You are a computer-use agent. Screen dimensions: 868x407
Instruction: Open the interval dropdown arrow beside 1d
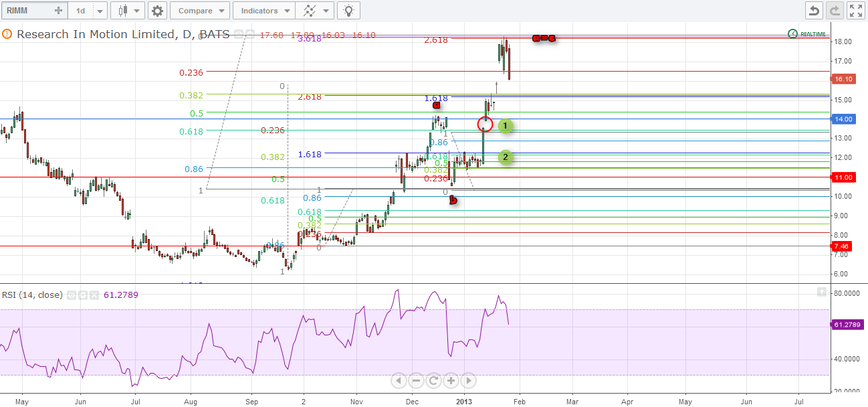(x=100, y=11)
